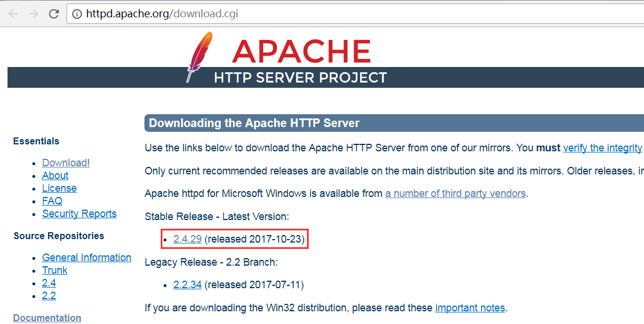Click the Documentation heading link
This screenshot has width=644, height=324.
point(47,318)
